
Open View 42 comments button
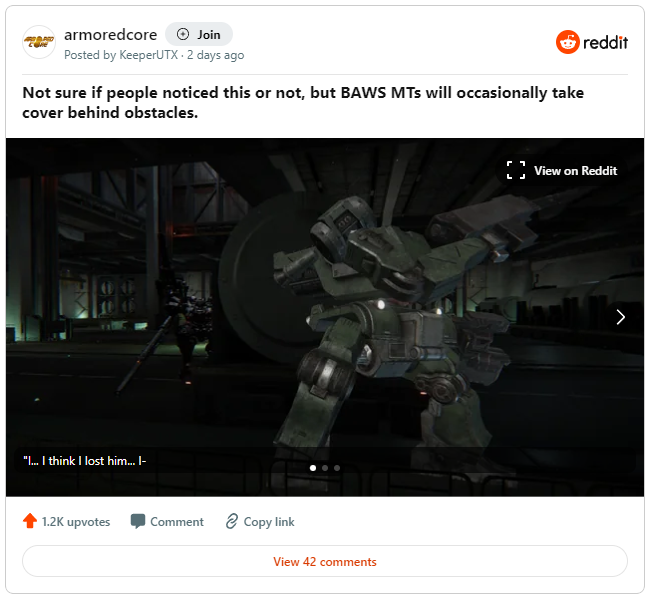[325, 561]
